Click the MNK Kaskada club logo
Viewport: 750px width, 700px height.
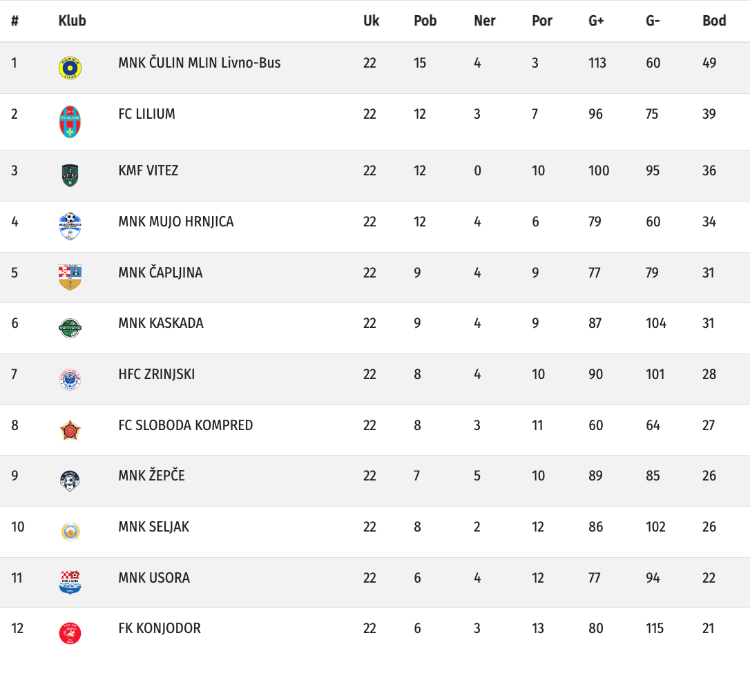coord(70,328)
